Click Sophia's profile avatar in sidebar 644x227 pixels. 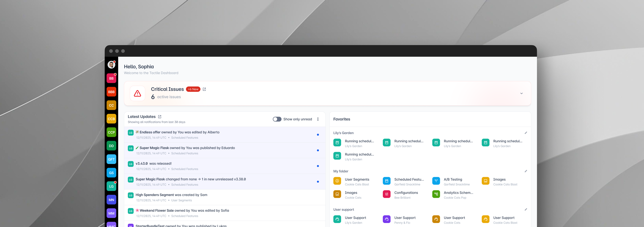click(x=111, y=65)
